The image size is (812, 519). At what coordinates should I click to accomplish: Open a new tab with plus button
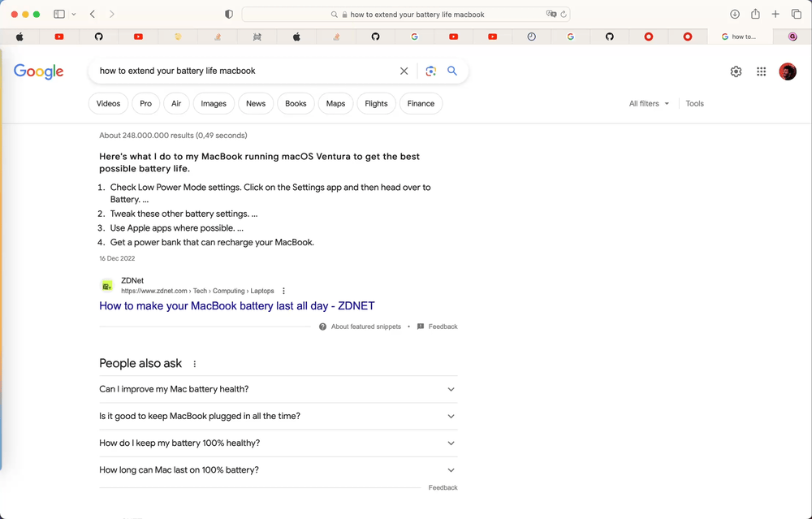pyautogui.click(x=775, y=14)
